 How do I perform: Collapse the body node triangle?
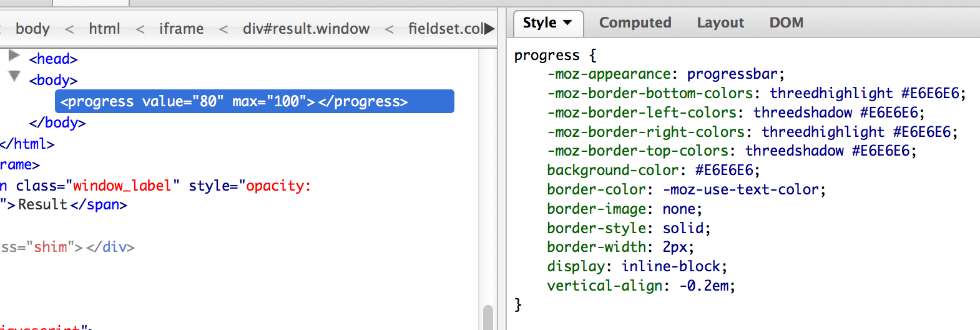point(14,76)
